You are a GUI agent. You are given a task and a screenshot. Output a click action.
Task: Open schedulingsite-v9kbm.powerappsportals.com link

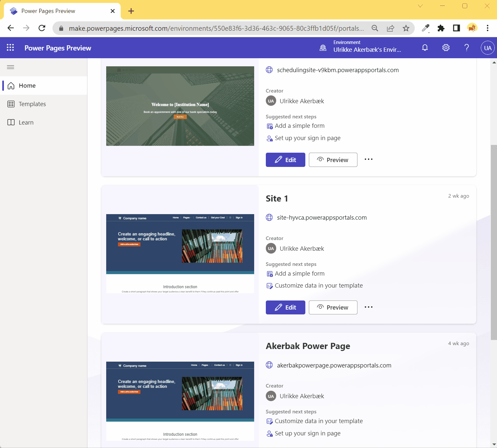[338, 70]
